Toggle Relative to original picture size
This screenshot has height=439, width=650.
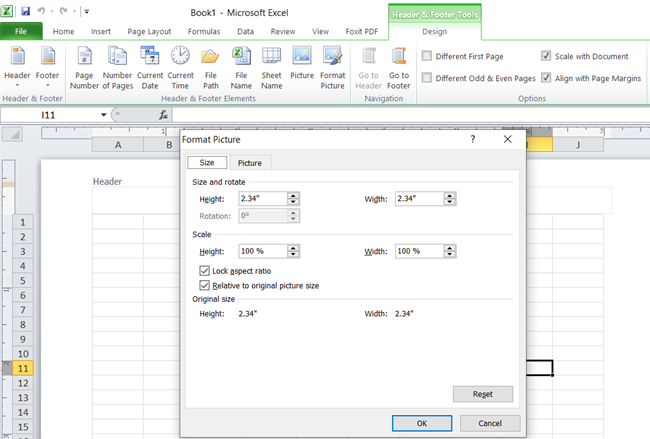pos(205,285)
